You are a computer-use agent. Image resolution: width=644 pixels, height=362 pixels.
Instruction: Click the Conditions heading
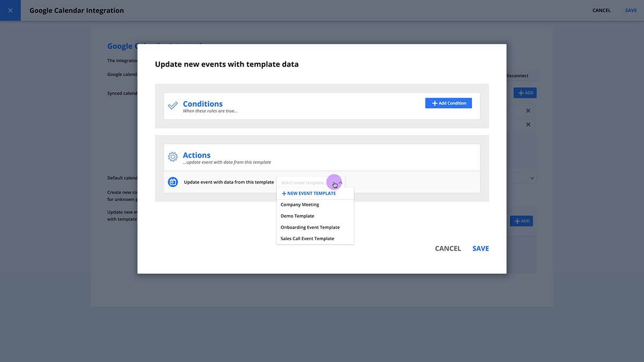pos(203,104)
